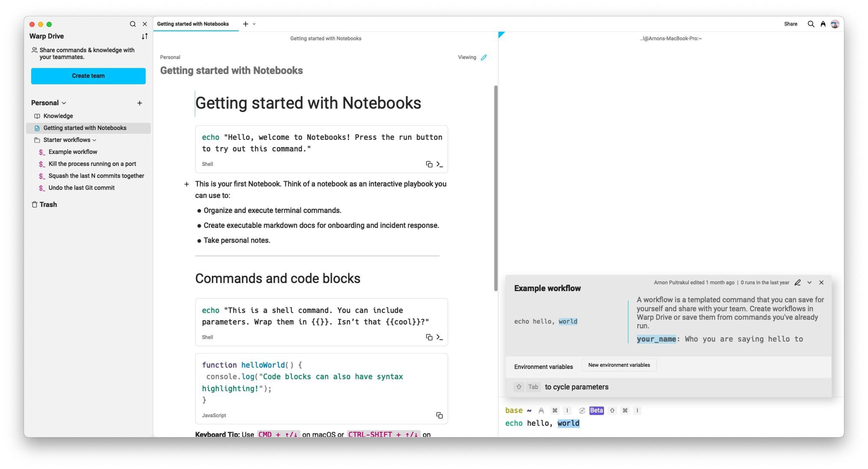Viewport: 868px width, 469px height.
Task: Click the Personal breadcrumb above the notebook title
Action: click(170, 57)
